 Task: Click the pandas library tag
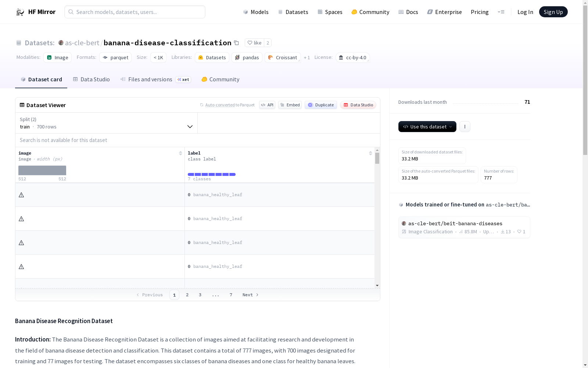pos(247,57)
